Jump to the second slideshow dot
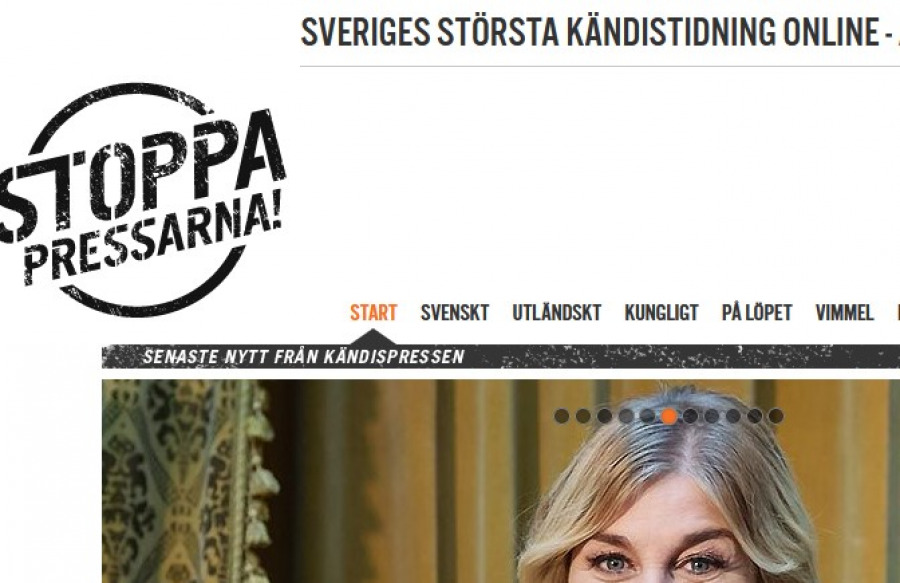 [x=583, y=416]
